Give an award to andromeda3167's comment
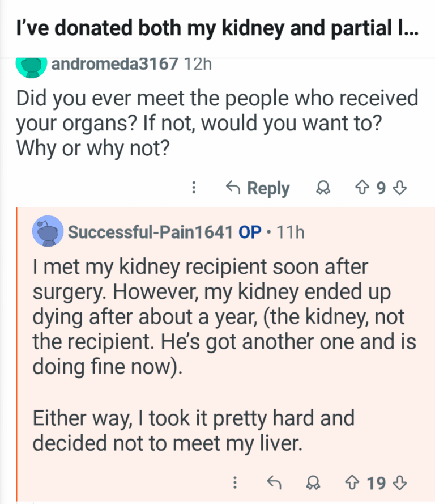Screen dimensions: 435x504 coord(323,188)
